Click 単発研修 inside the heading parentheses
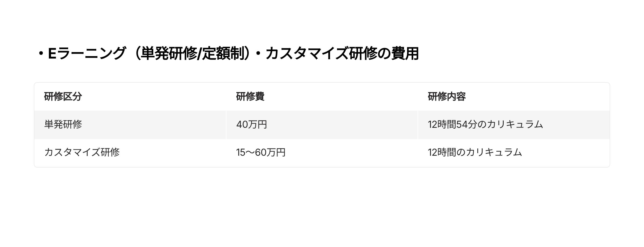The height and width of the screenshot is (247, 644). point(169,54)
